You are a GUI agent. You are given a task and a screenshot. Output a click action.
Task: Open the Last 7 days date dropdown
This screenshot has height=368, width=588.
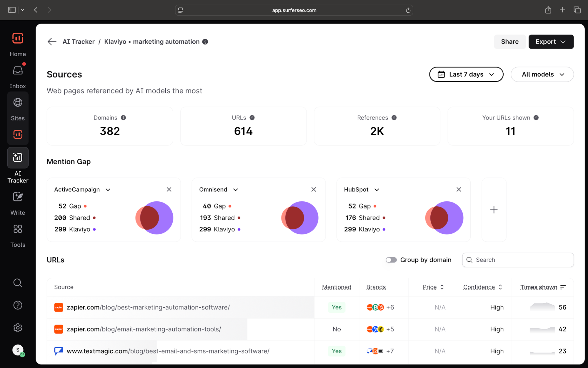[466, 74]
